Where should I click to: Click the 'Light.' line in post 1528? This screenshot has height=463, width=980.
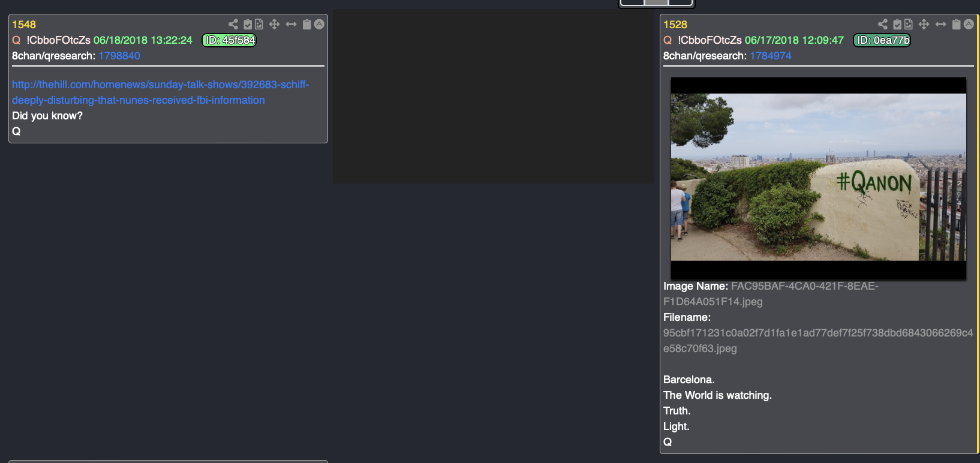[x=677, y=426]
